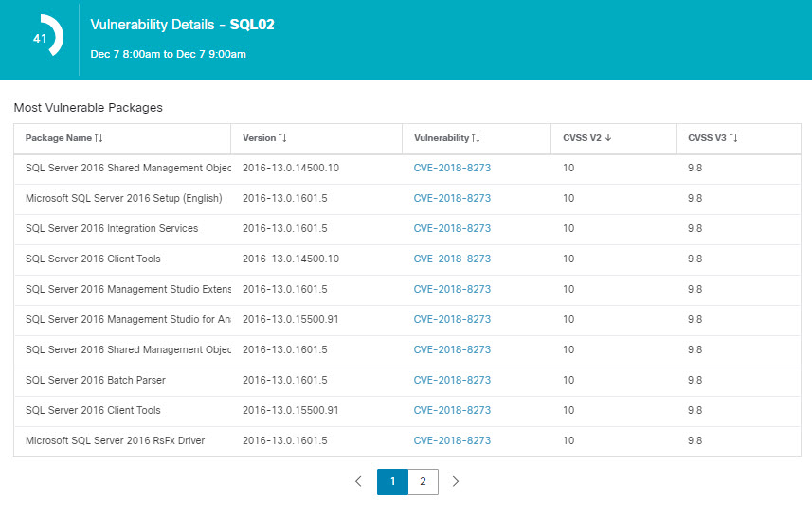The width and height of the screenshot is (812, 518).
Task: Open CVE-2018-8273 link for Batch Parser
Action: (452, 380)
